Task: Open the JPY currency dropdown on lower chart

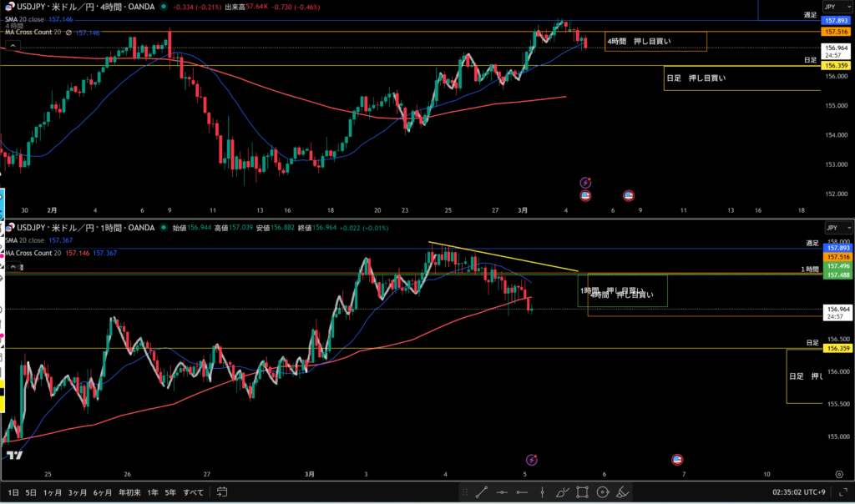Action: pyautogui.click(x=837, y=227)
